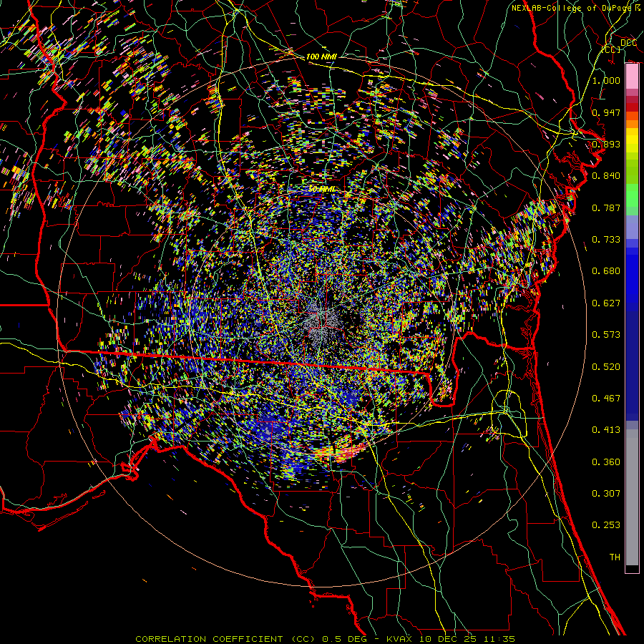Pick the lavender swatch near 0.733
Screen dimensions: 644x644
(x=632, y=227)
